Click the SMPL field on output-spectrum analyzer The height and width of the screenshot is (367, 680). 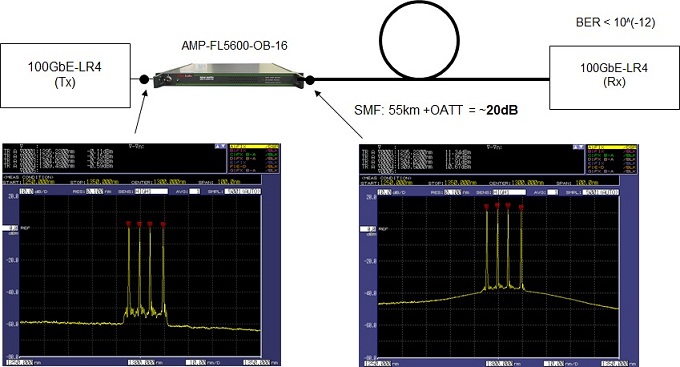click(600, 192)
